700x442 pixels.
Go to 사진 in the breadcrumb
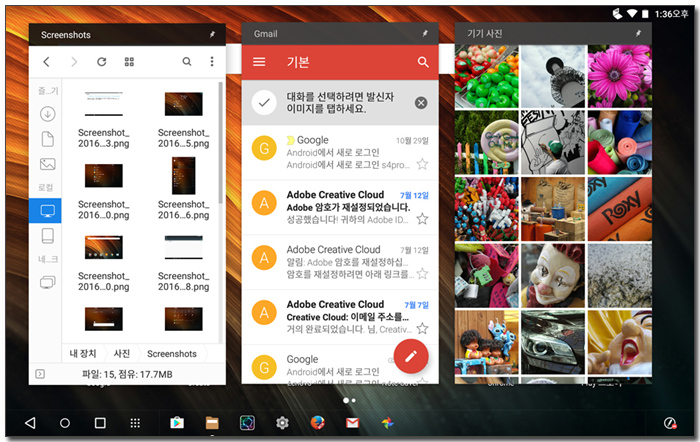[x=121, y=354]
